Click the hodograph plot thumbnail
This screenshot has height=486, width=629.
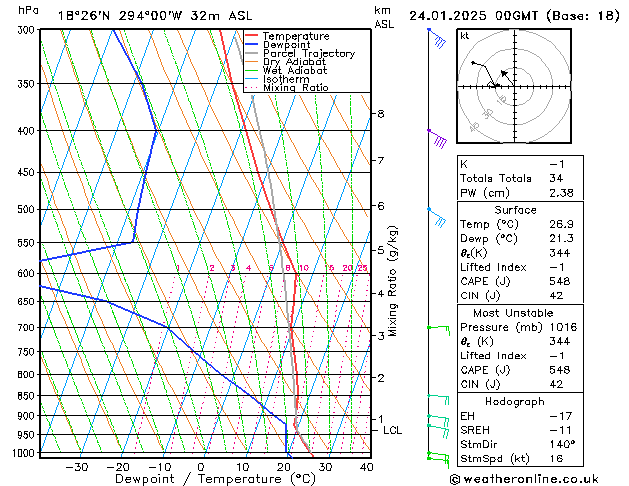pyautogui.click(x=514, y=86)
